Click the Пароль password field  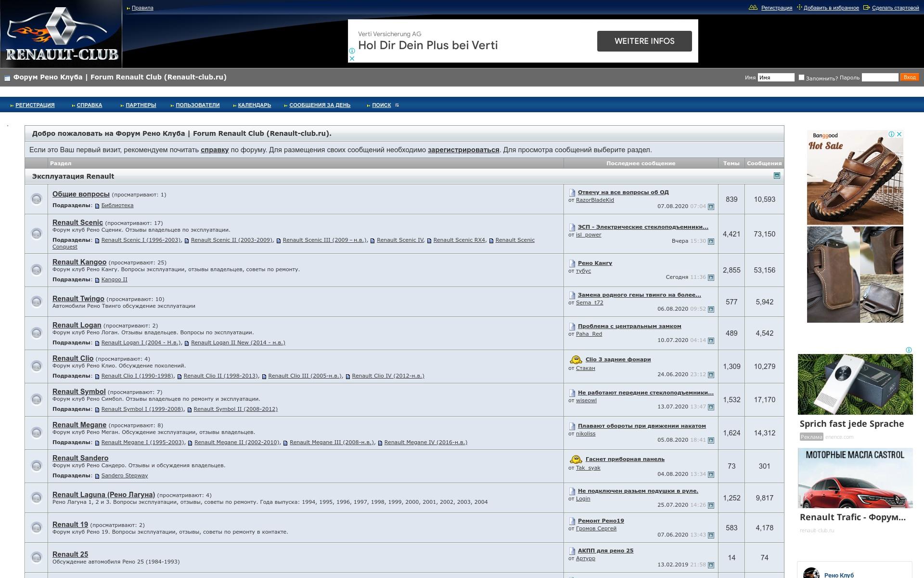tap(880, 77)
